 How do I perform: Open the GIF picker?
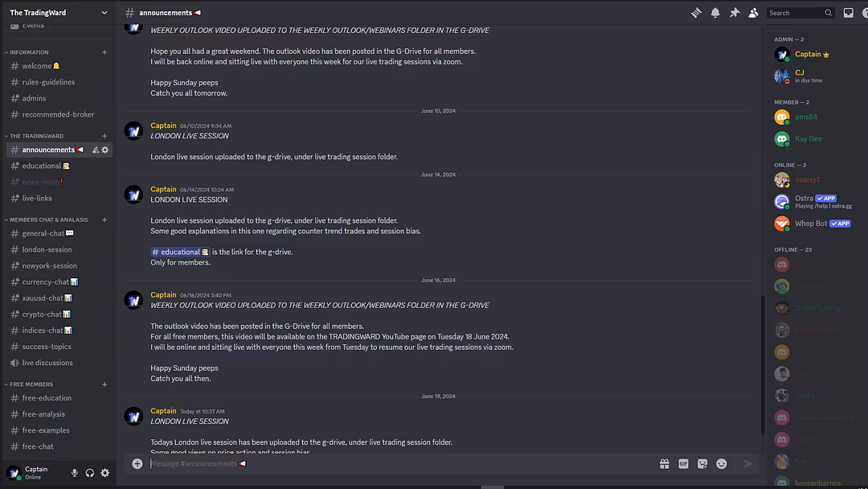point(683,463)
